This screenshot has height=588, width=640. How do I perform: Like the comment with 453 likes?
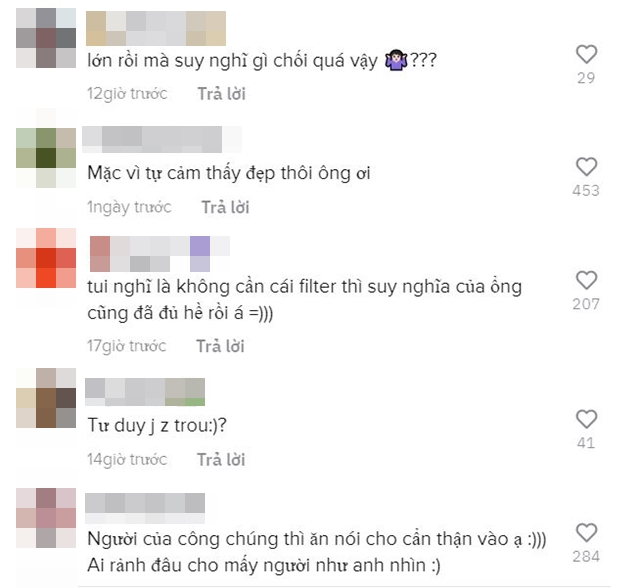pos(586,166)
